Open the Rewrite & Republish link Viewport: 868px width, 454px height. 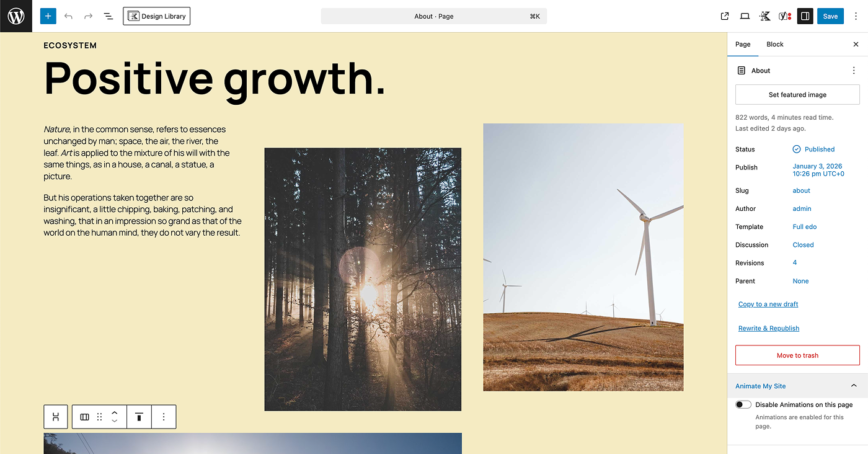[768, 327]
